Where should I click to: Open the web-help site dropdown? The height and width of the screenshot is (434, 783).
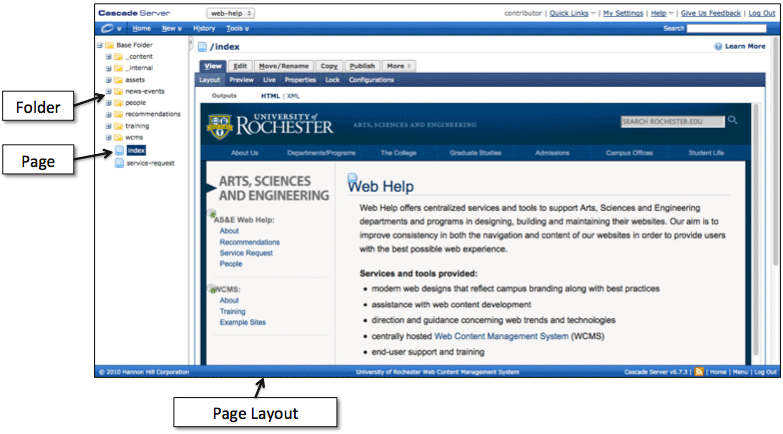pos(231,13)
